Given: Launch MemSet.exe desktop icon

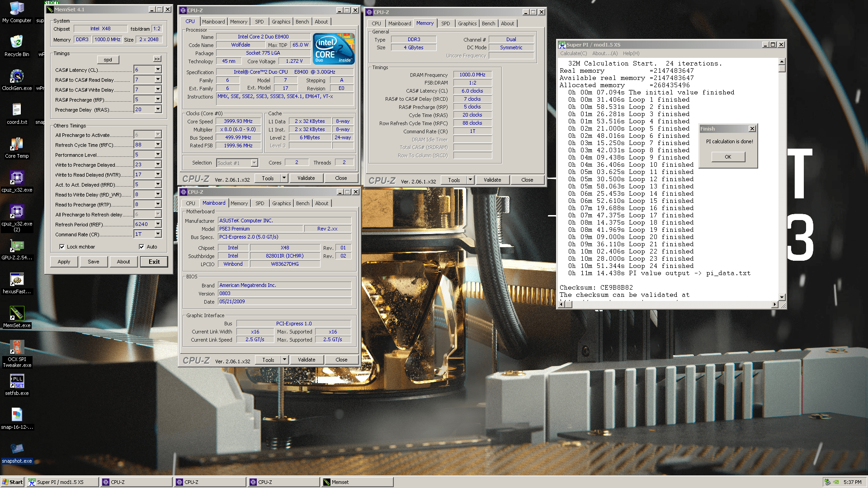Looking at the screenshot, I should tap(17, 317).
